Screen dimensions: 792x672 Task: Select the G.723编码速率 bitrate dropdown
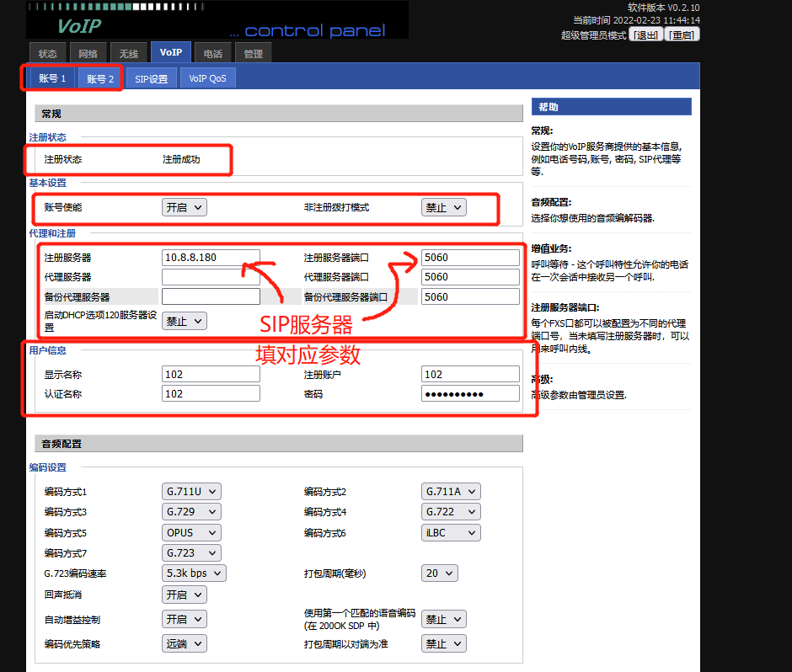194,573
